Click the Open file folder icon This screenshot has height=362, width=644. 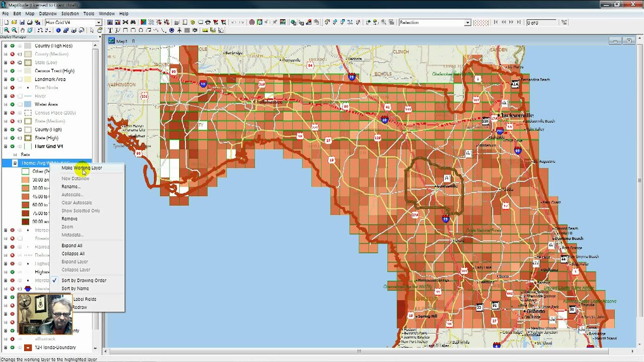pos(14,23)
